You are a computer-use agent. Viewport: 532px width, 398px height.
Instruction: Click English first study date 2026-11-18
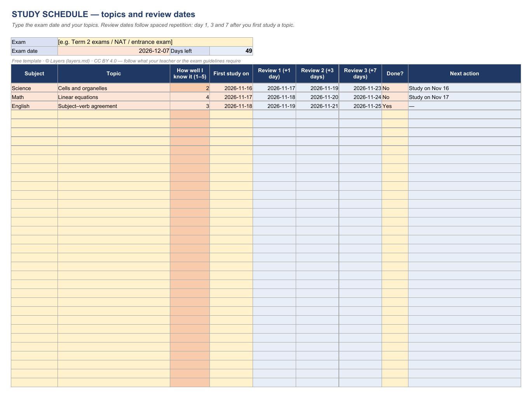coord(231,106)
